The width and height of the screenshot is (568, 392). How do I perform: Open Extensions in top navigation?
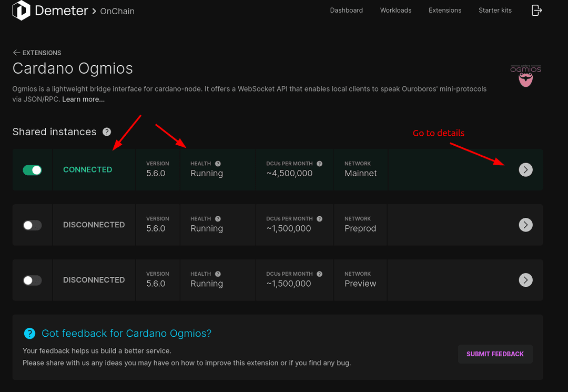(x=445, y=11)
